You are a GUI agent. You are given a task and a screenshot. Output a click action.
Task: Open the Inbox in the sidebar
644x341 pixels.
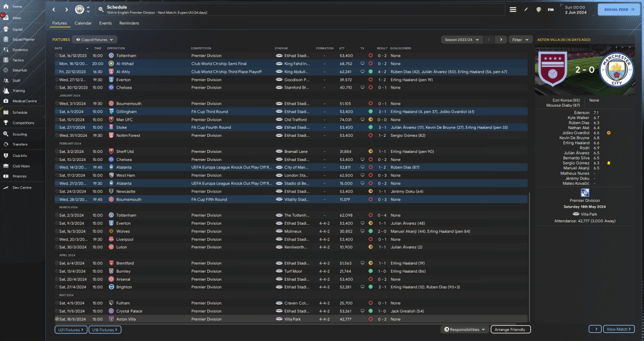tap(17, 18)
